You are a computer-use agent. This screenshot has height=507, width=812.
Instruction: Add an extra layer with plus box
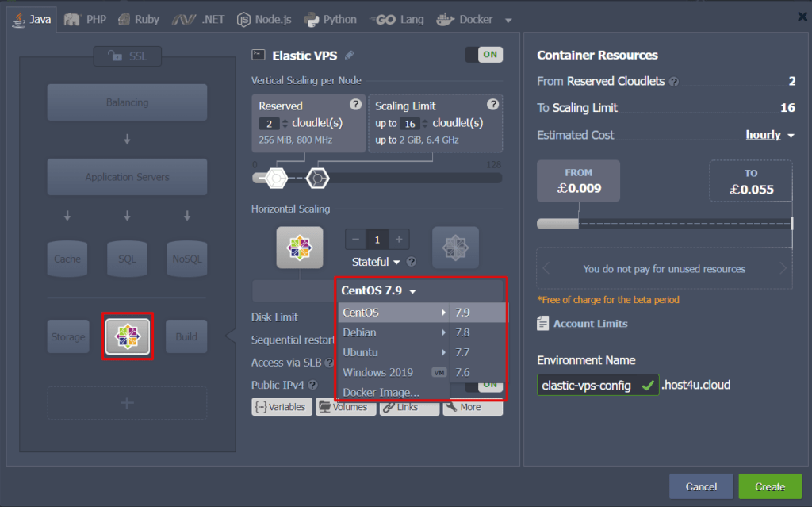[x=128, y=403]
